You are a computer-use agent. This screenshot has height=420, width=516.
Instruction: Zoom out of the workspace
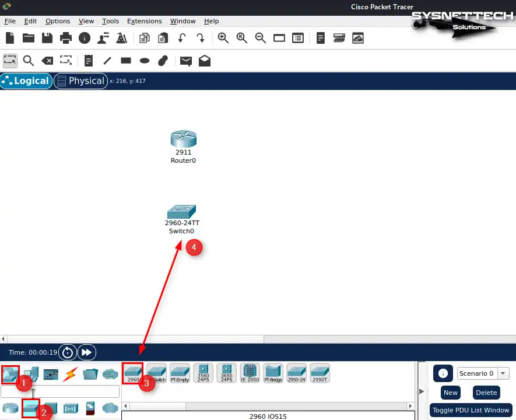click(260, 38)
